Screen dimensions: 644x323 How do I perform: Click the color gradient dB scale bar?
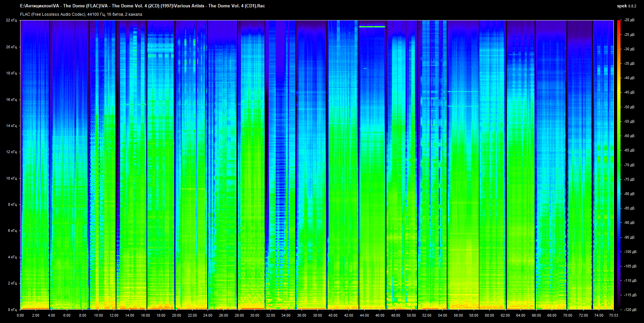pos(619,164)
